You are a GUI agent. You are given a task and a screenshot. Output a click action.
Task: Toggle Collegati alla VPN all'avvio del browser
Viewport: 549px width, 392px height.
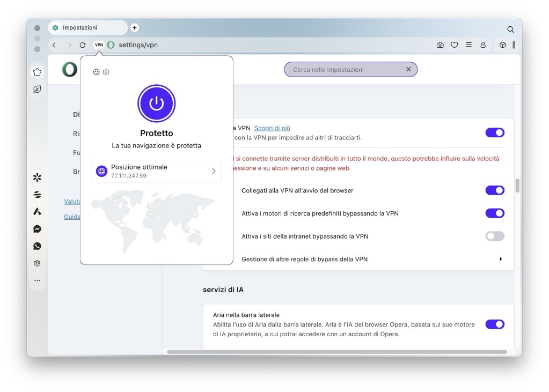click(x=495, y=190)
